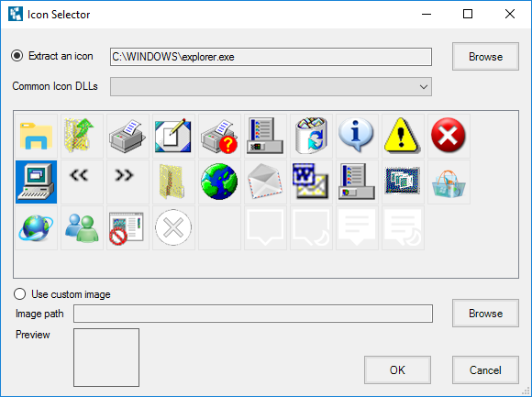
Task: Dismiss dialog with Cancel button
Action: click(485, 369)
